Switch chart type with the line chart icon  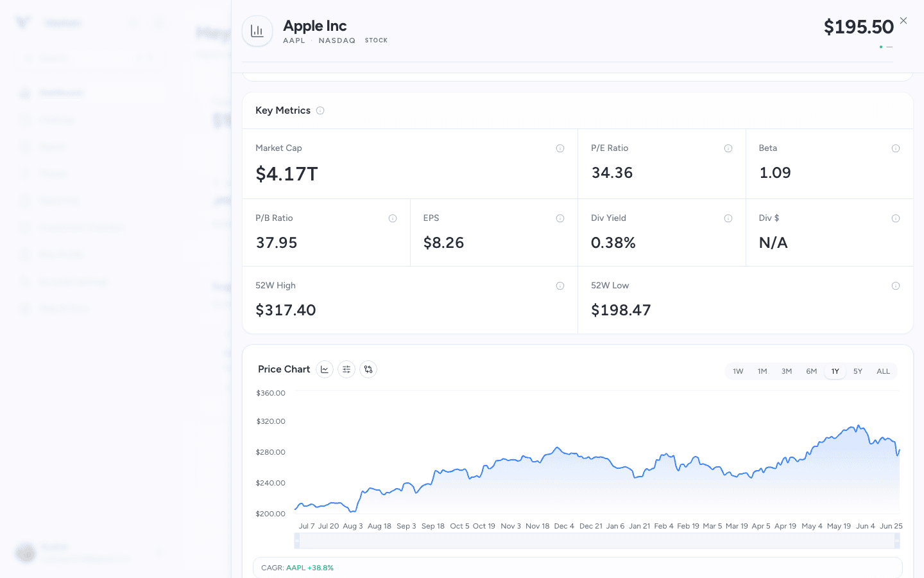tap(325, 369)
